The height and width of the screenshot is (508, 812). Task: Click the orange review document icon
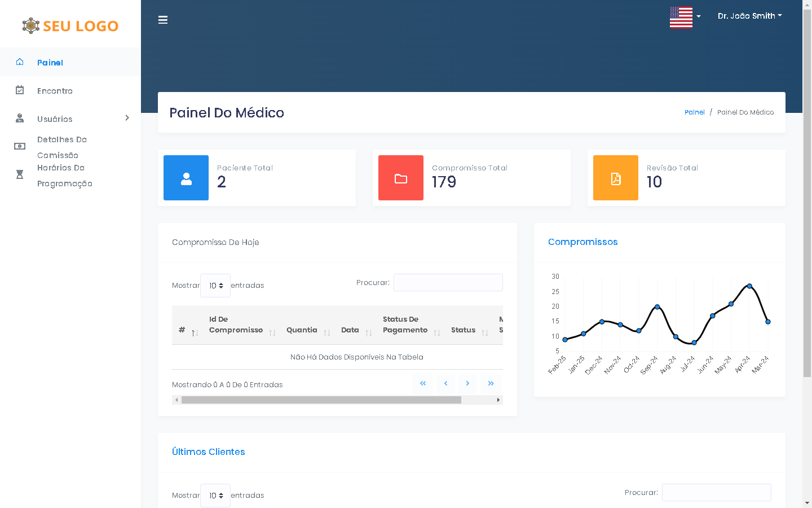coord(616,178)
